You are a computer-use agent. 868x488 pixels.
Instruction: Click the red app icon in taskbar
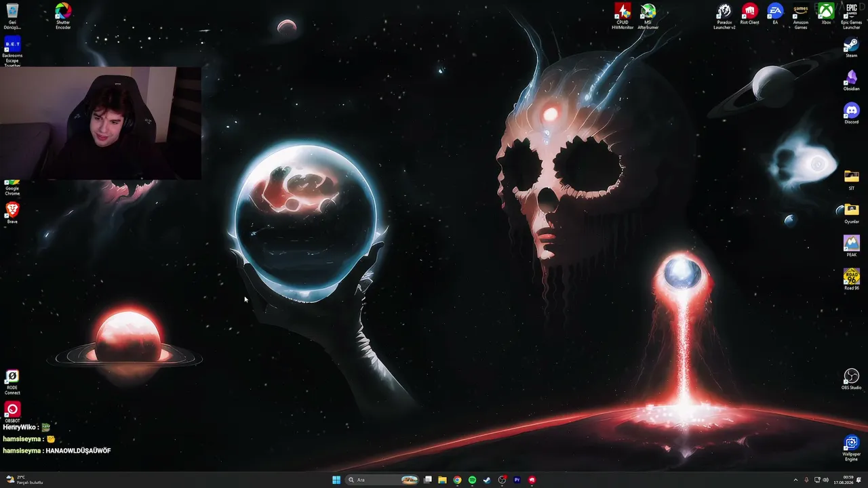pyautogui.click(x=532, y=480)
